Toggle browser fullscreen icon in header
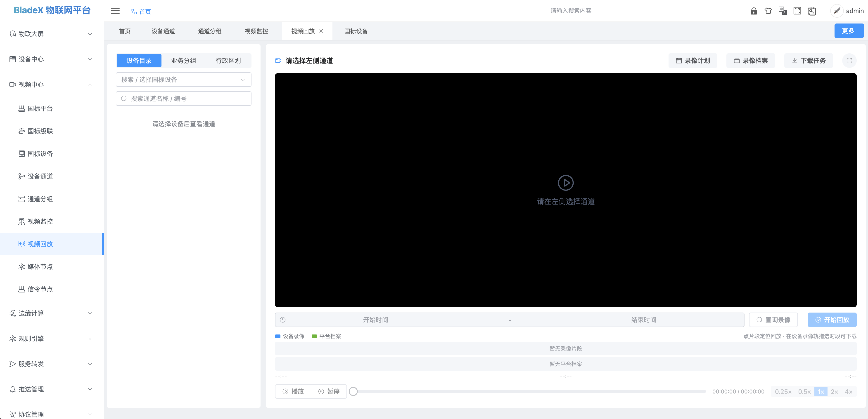The width and height of the screenshot is (868, 419). click(797, 11)
